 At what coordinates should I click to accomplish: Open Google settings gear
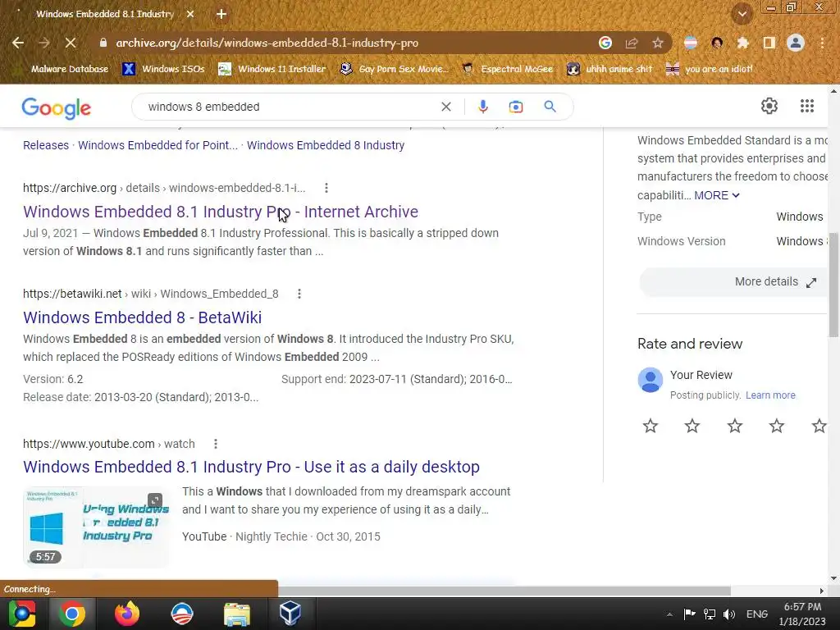(769, 106)
